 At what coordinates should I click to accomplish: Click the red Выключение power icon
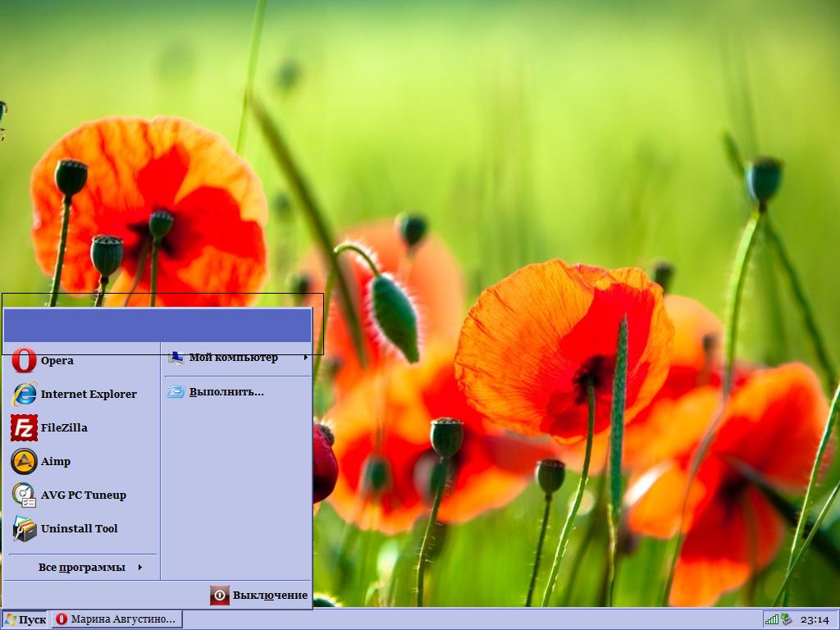click(x=220, y=596)
